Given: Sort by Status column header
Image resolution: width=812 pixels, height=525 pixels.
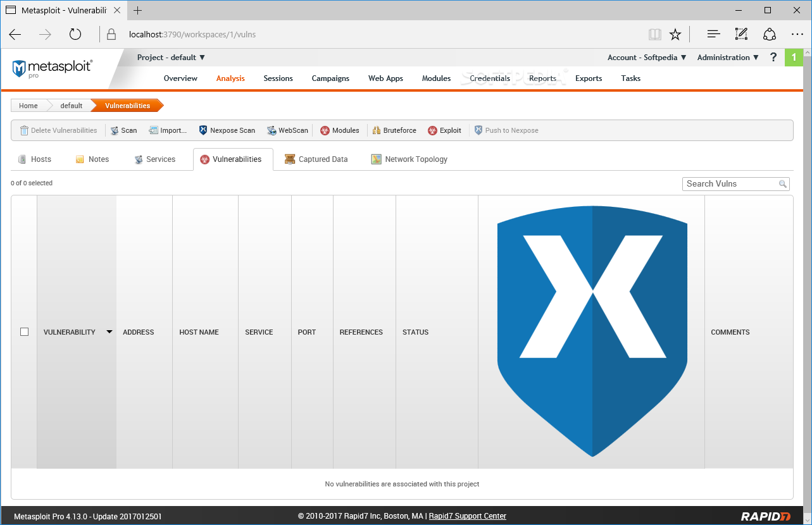Looking at the screenshot, I should (415, 332).
